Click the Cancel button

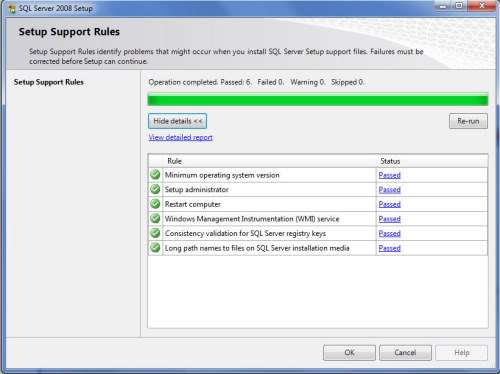pos(405,353)
